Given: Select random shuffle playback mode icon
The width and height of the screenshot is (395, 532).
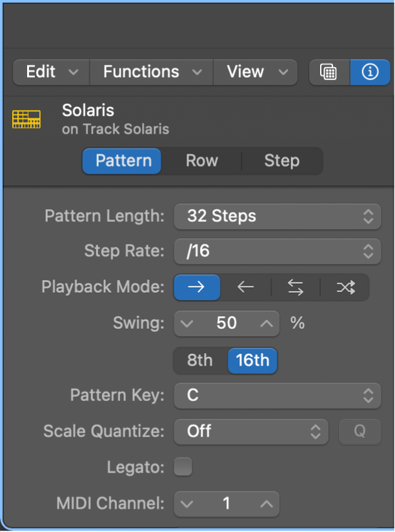Looking at the screenshot, I should (345, 288).
